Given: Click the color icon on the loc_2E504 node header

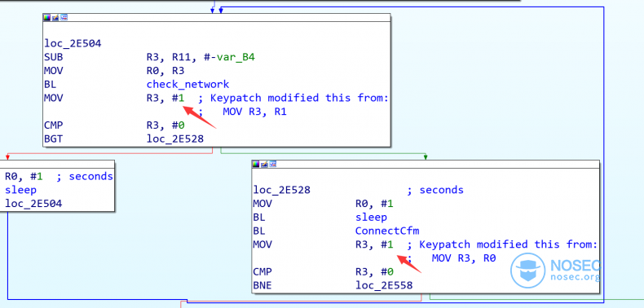Looking at the screenshot, I should click(47, 17).
